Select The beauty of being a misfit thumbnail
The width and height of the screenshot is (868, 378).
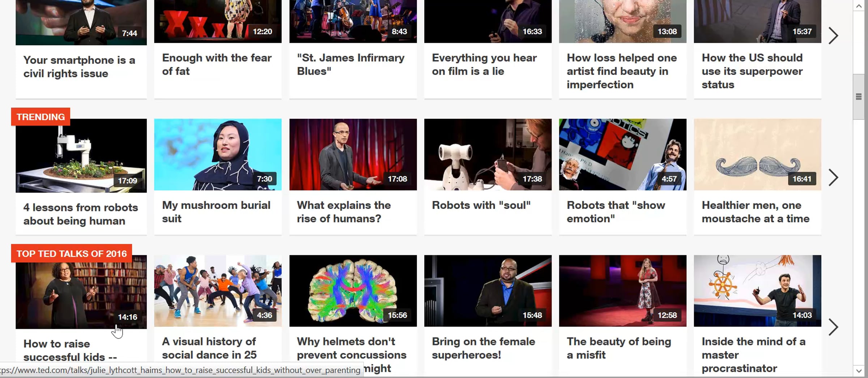click(623, 291)
